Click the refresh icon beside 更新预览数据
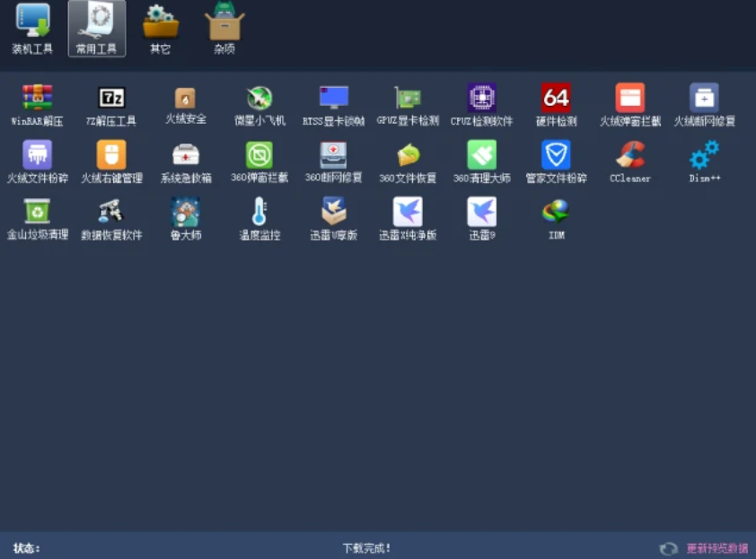 click(x=668, y=548)
